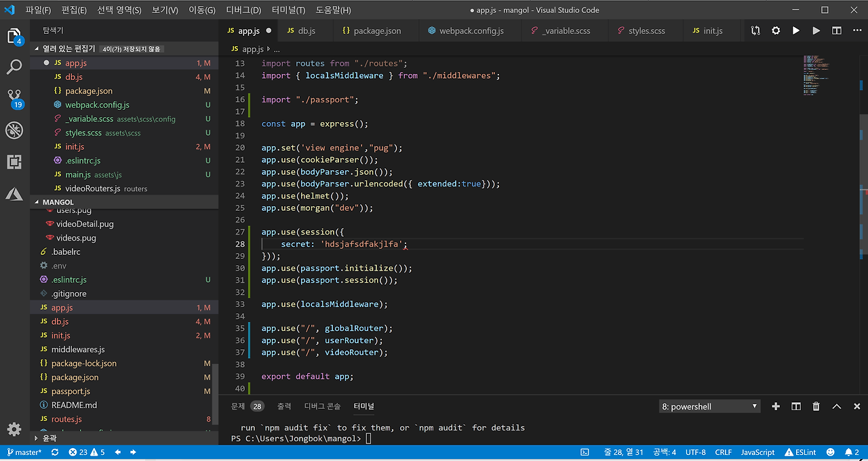Add a new terminal with plus icon

pyautogui.click(x=776, y=406)
